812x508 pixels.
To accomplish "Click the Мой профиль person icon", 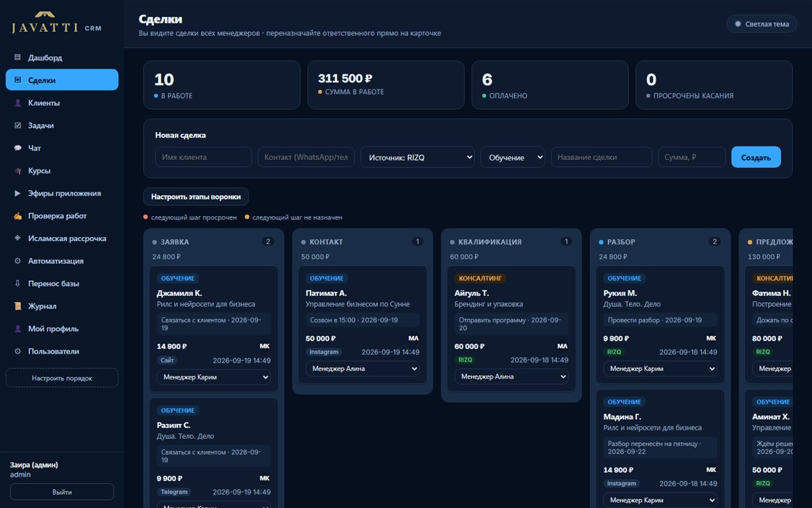I will coord(18,329).
